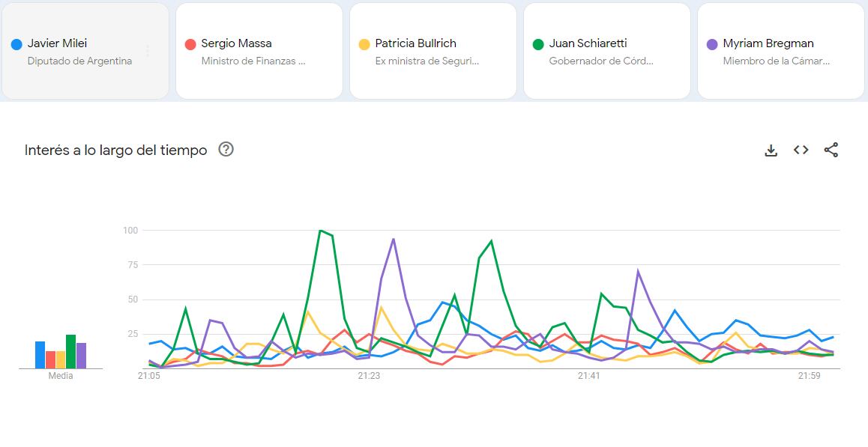The width and height of the screenshot is (868, 447).
Task: Click the 21:23 time axis label
Action: pos(368,377)
